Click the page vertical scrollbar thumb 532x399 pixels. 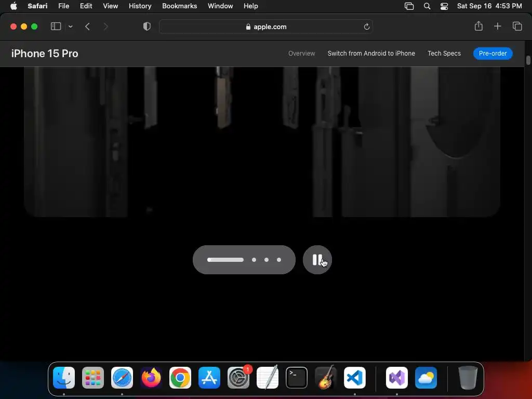[x=528, y=60]
